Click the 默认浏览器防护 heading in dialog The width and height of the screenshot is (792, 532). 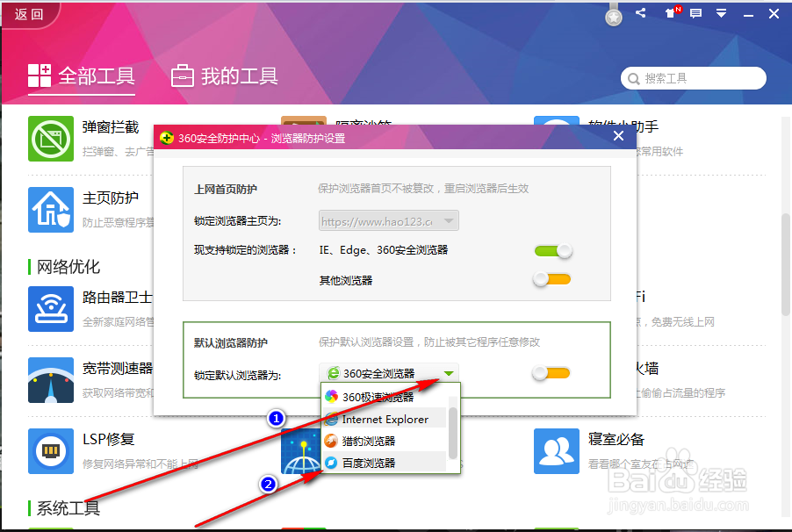click(x=231, y=343)
